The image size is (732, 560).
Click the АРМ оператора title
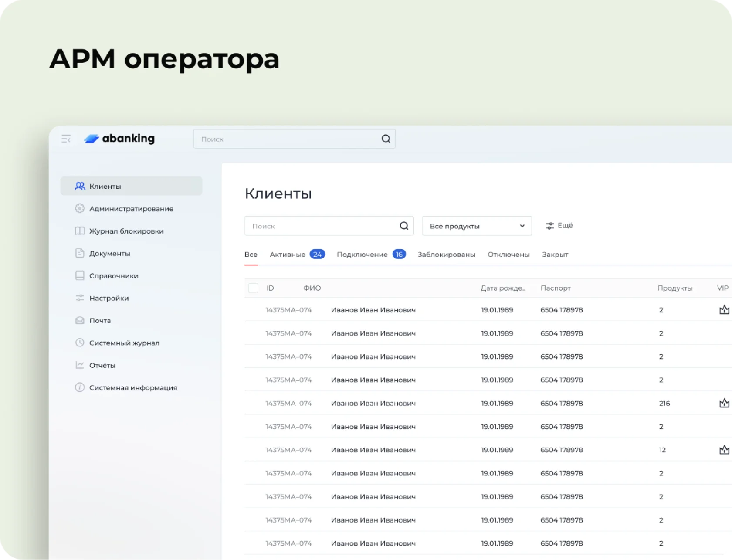164,59
